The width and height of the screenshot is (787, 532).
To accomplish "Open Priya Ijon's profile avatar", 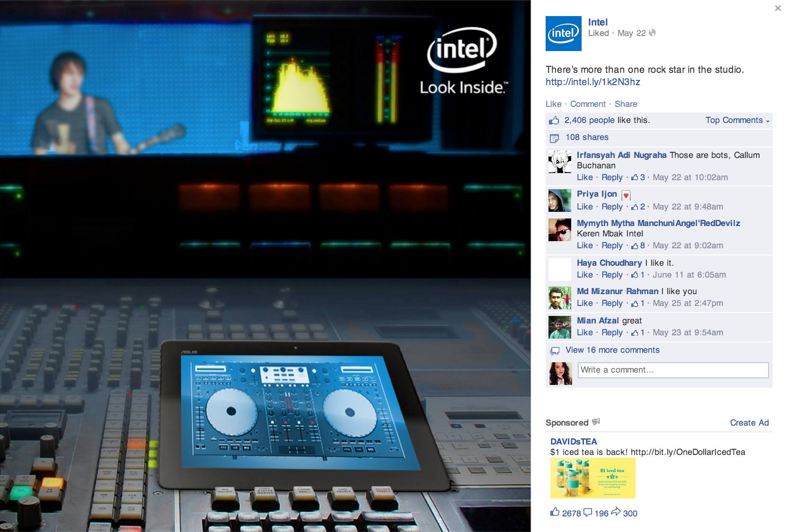I will point(560,201).
